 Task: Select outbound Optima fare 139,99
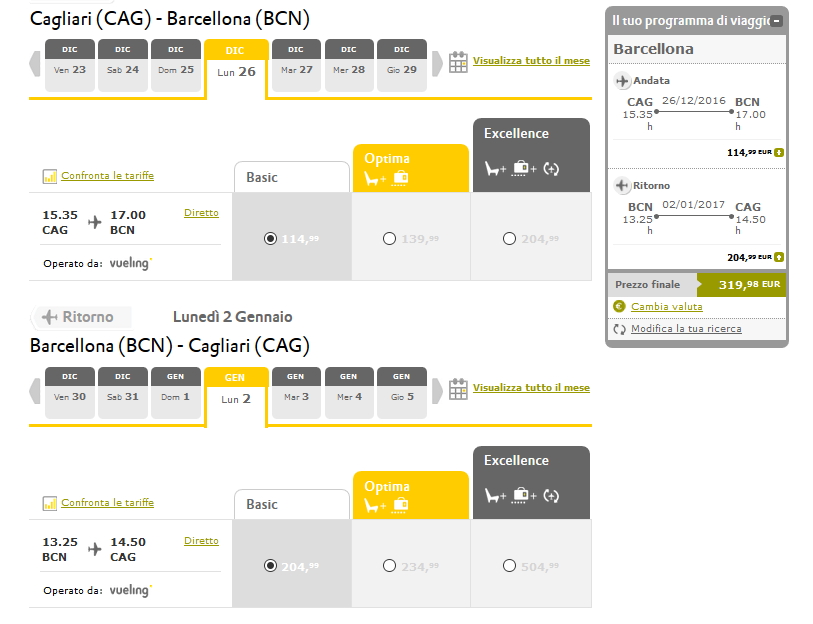390,239
